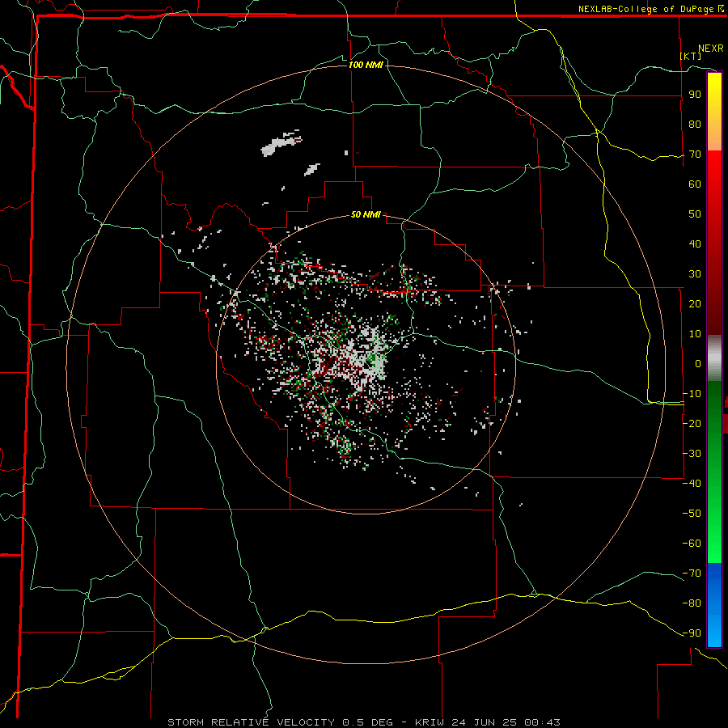Click the -10 scale value
This screenshot has height=728, width=728.
pyautogui.click(x=692, y=394)
